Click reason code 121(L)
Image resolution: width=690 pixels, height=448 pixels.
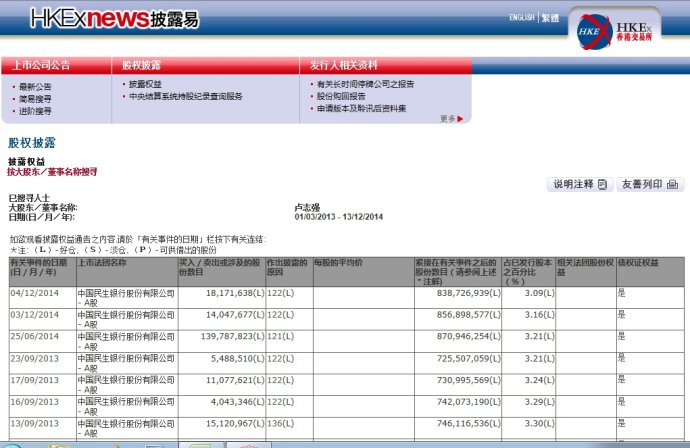(x=280, y=336)
